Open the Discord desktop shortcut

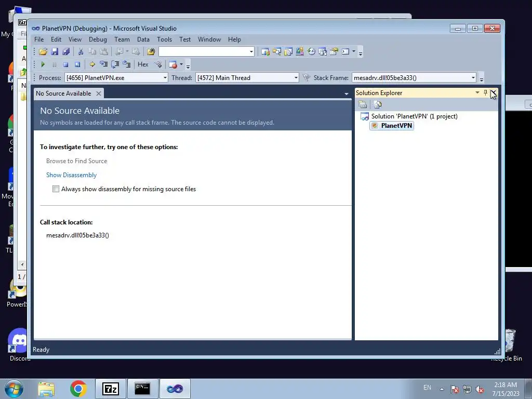pos(19,343)
